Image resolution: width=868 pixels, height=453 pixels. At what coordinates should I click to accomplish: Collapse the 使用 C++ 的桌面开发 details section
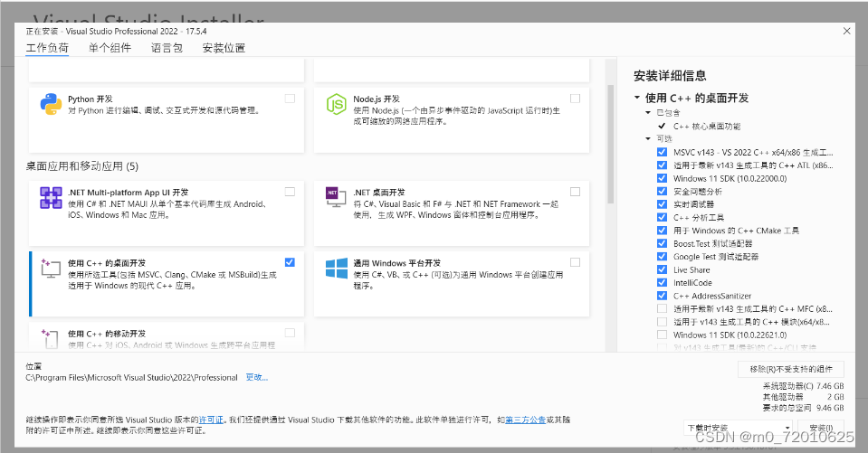637,98
